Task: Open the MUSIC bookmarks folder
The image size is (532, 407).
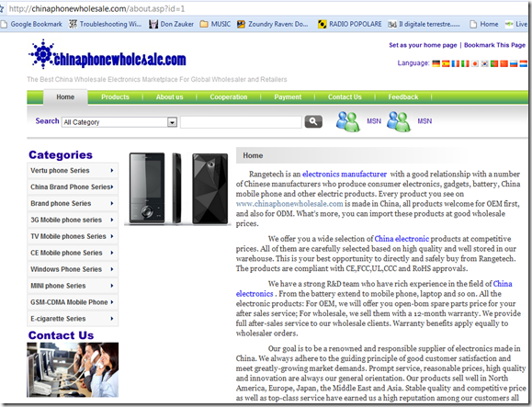Action: coord(215,24)
